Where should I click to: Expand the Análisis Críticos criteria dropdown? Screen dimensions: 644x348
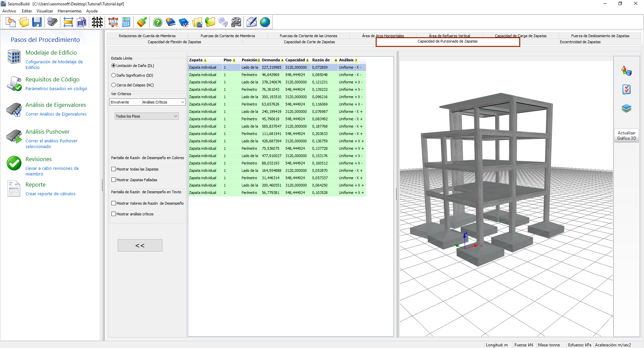pyautogui.click(x=163, y=102)
